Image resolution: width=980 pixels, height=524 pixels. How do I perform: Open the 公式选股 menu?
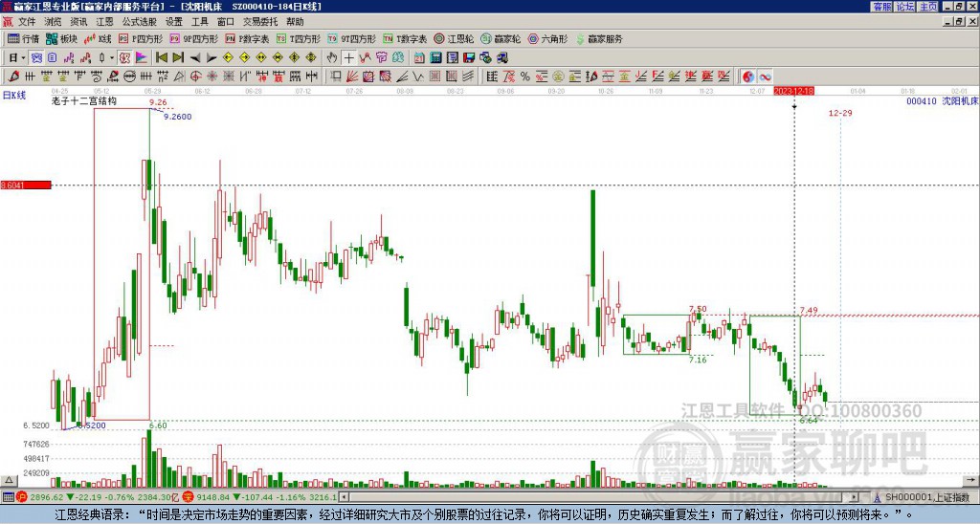(x=140, y=22)
